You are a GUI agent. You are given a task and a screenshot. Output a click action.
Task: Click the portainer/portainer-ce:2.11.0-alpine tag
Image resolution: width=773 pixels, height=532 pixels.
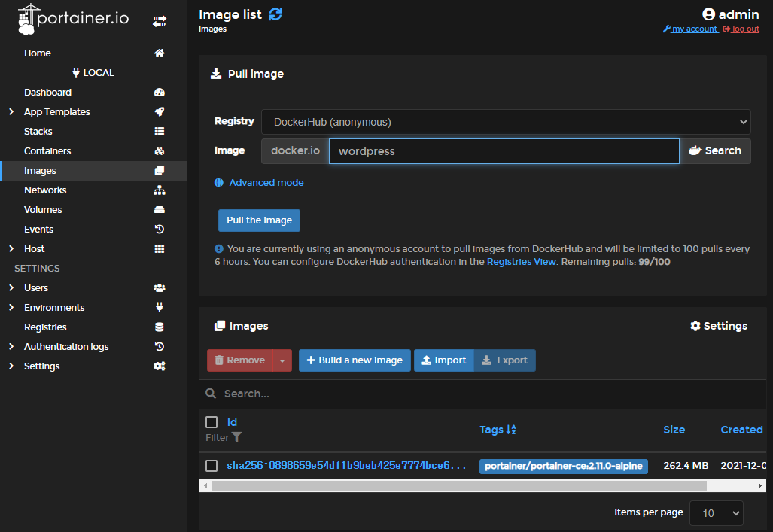click(x=564, y=466)
